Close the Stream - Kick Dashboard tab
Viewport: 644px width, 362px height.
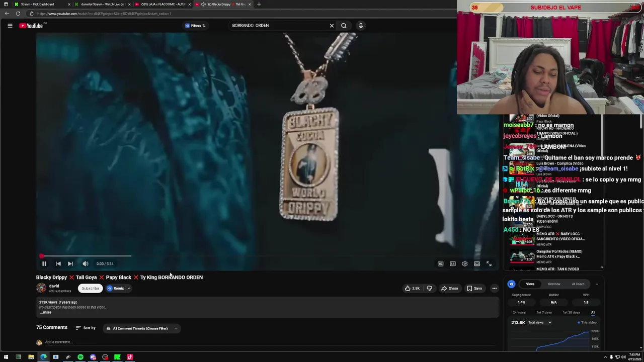69,4
